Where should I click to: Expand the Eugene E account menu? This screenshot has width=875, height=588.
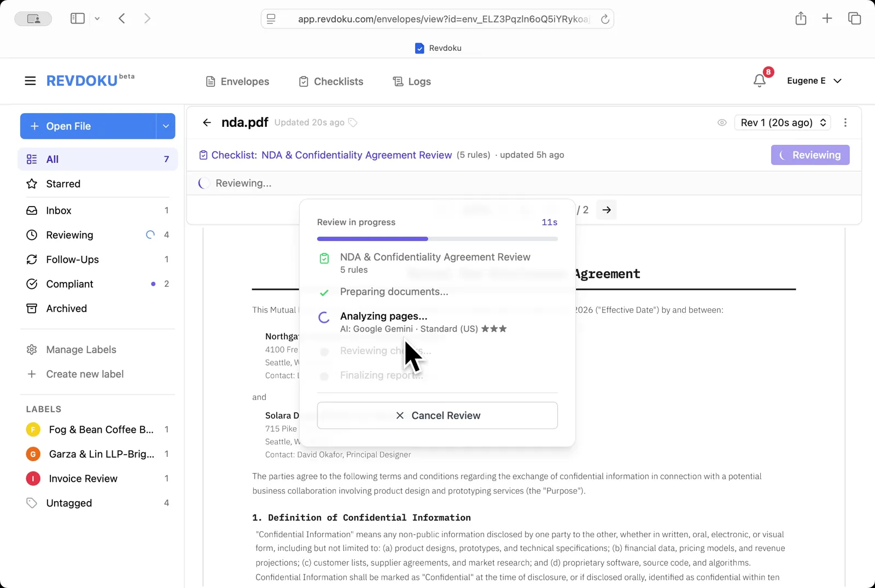click(x=814, y=80)
